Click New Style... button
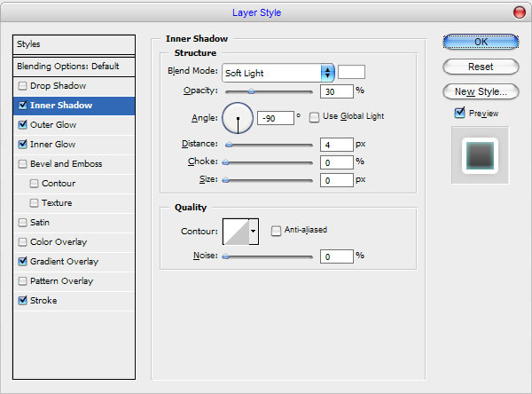The width and height of the screenshot is (532, 394). [481, 91]
